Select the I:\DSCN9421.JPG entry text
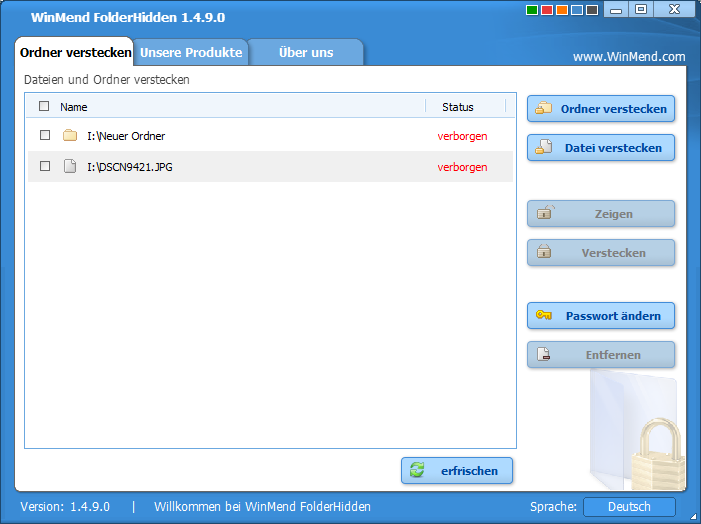 click(x=130, y=167)
